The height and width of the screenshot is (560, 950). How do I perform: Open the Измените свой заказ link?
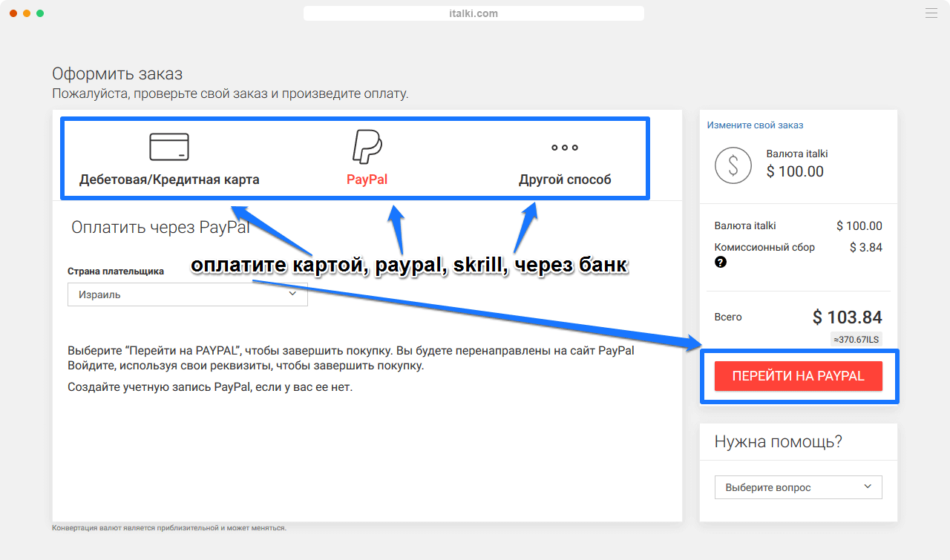click(755, 125)
